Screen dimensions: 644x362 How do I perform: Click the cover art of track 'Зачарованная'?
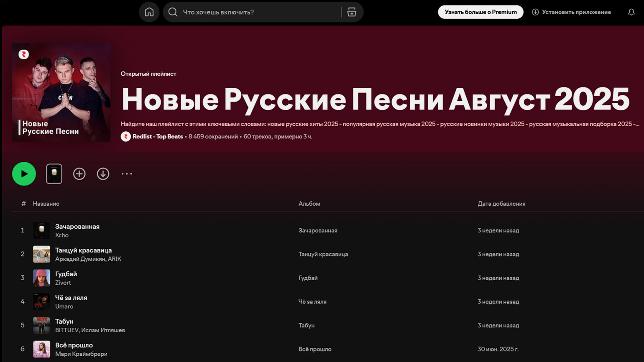pos(41,230)
